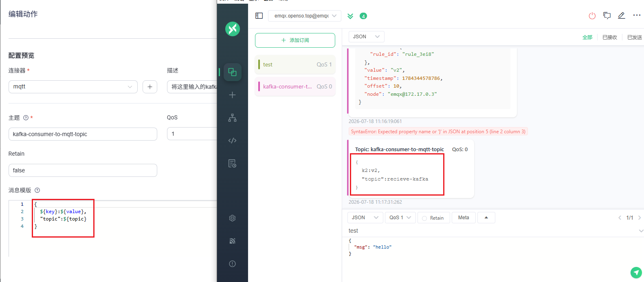Select the test subscription
Viewport: 644px width, 282px height.
[x=295, y=64]
